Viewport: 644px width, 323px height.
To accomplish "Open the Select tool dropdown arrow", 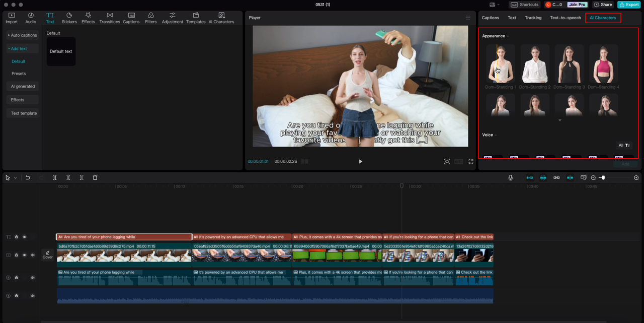I will [x=15, y=178].
